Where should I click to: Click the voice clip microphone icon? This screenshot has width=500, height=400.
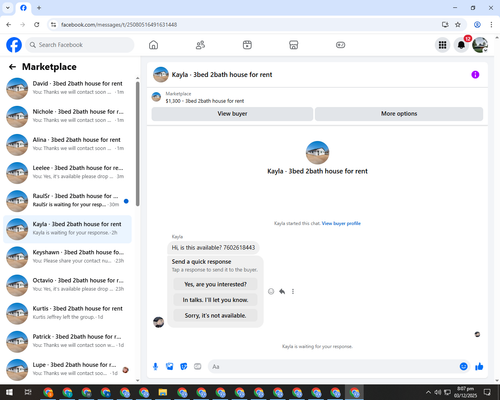(155, 367)
